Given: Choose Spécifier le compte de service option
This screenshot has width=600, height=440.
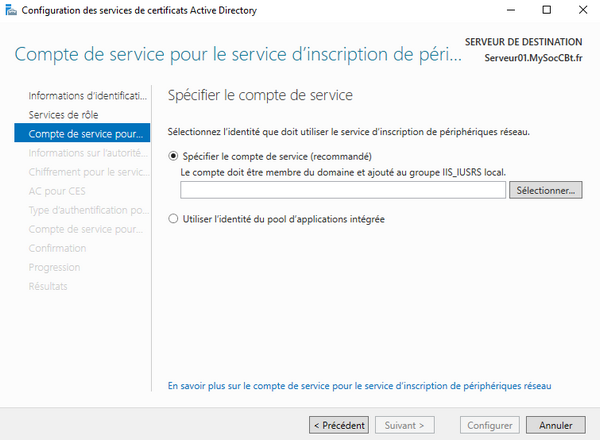Looking at the screenshot, I should point(174,157).
